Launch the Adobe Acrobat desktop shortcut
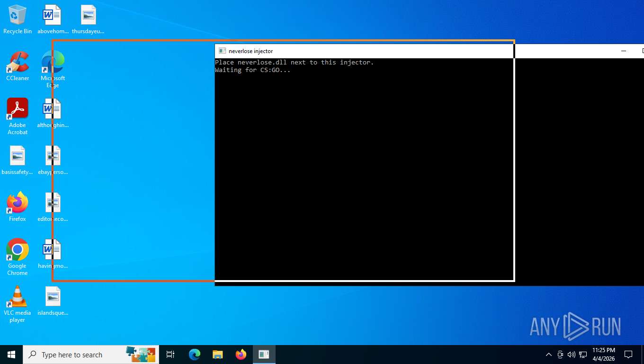 tap(18, 117)
